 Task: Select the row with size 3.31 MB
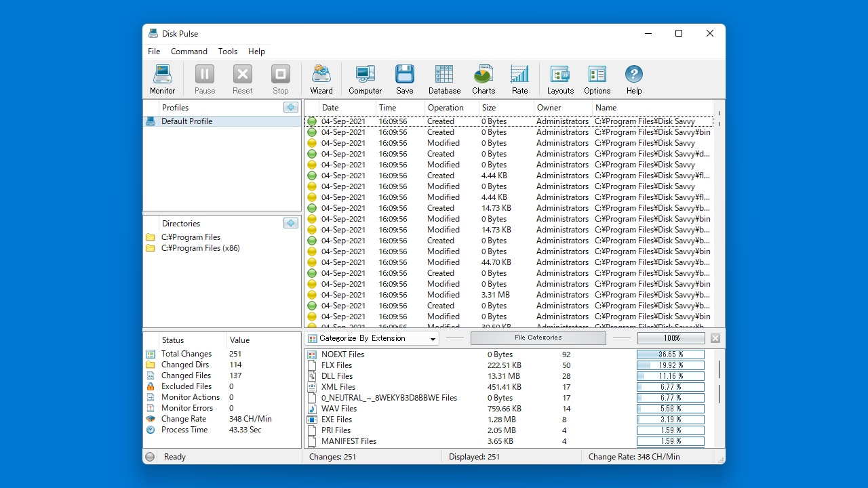[509, 295]
